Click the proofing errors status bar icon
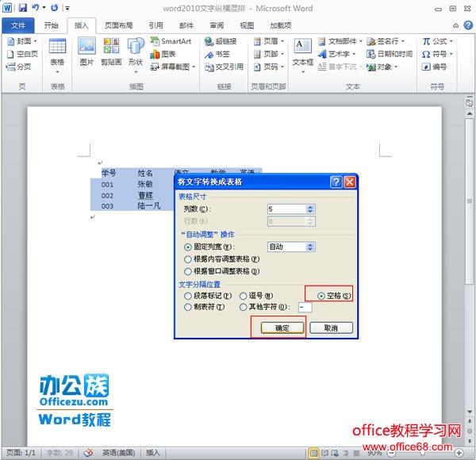The image size is (476, 460). [x=88, y=453]
